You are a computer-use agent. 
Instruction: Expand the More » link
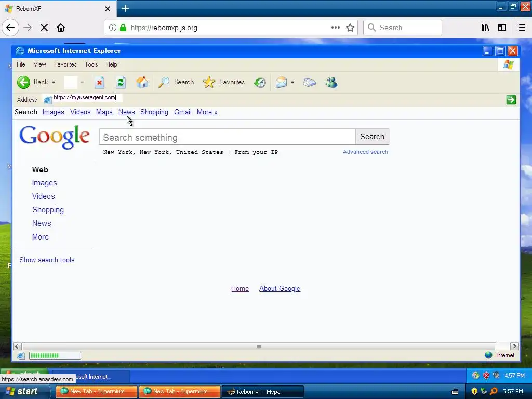coord(207,112)
